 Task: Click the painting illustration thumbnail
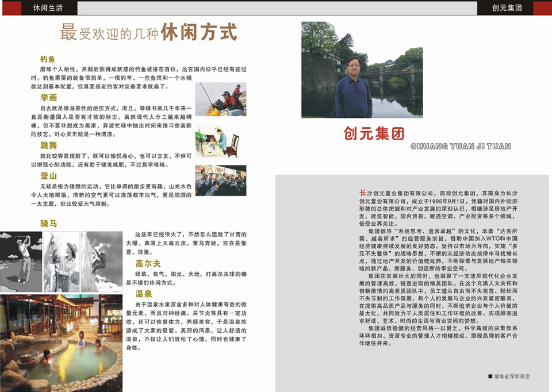pyautogui.click(x=218, y=142)
